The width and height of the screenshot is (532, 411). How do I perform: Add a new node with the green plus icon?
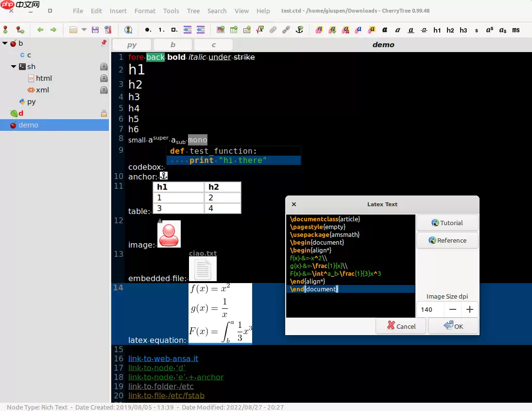click(x=5, y=29)
